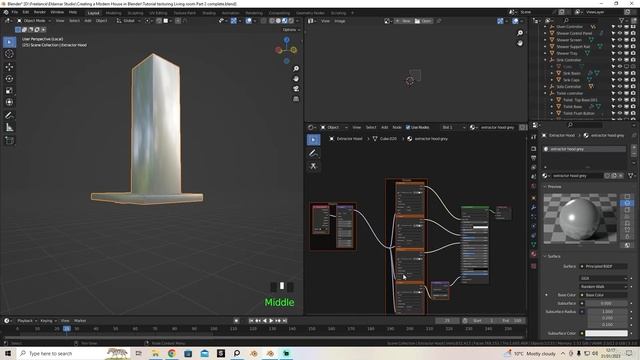Select the Rotate tool in viewport toolbar
Image resolution: width=640 pixels, height=360 pixels.
[x=9, y=79]
